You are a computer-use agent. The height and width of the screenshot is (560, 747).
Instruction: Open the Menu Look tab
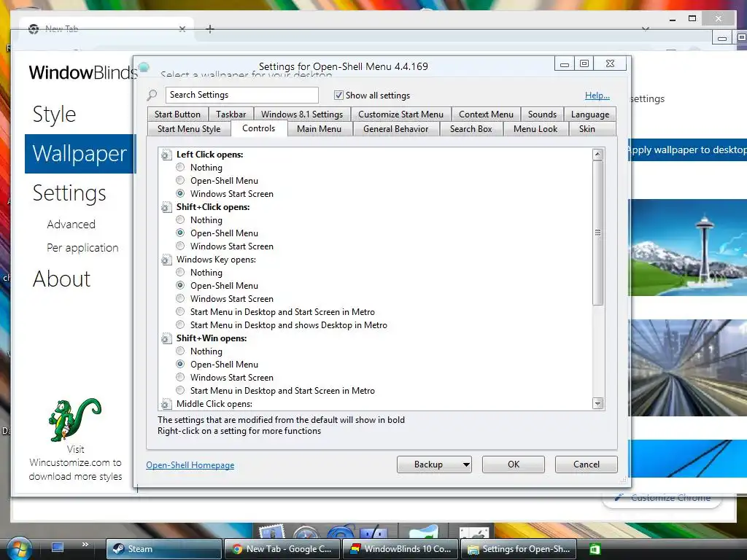(535, 129)
